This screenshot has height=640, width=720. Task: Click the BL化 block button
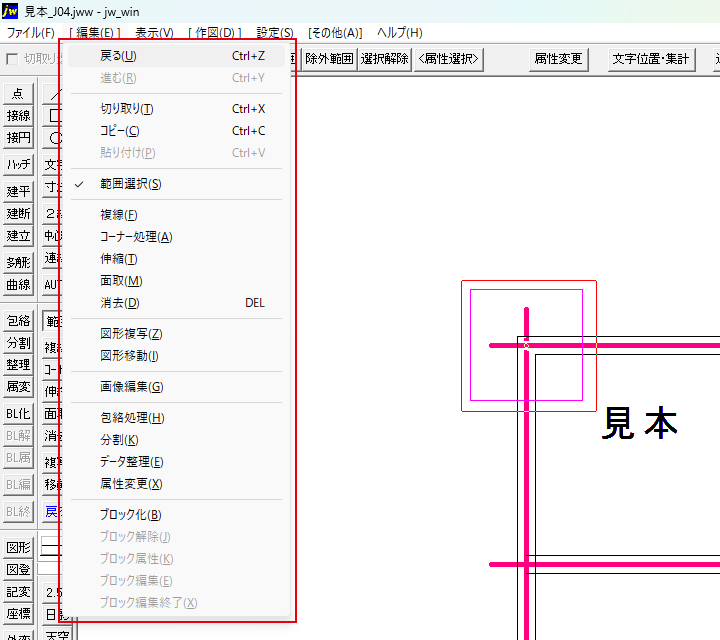(x=18, y=414)
